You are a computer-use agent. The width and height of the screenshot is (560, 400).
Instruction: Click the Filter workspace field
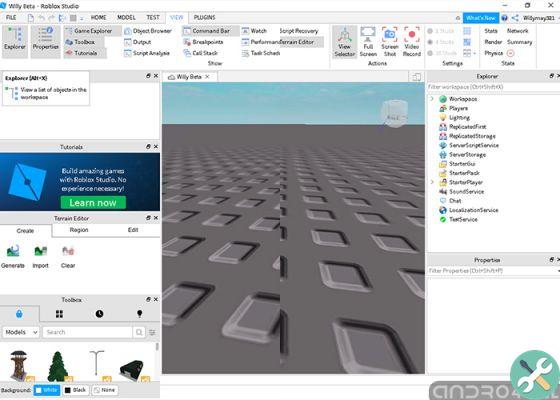pos(493,87)
